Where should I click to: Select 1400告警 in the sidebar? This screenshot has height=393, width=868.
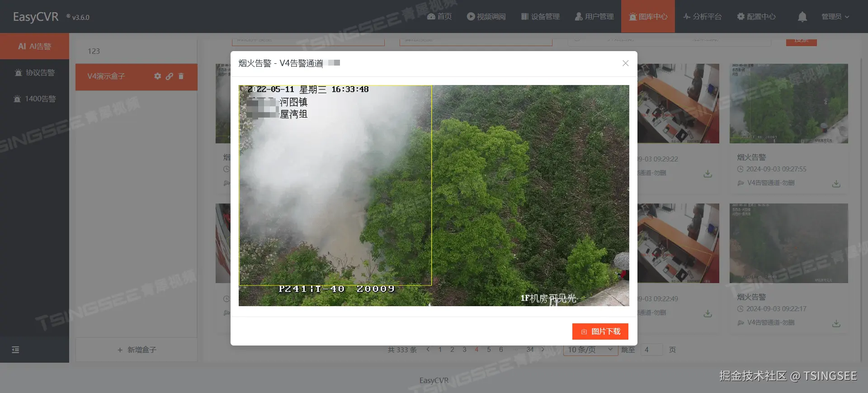[34, 99]
